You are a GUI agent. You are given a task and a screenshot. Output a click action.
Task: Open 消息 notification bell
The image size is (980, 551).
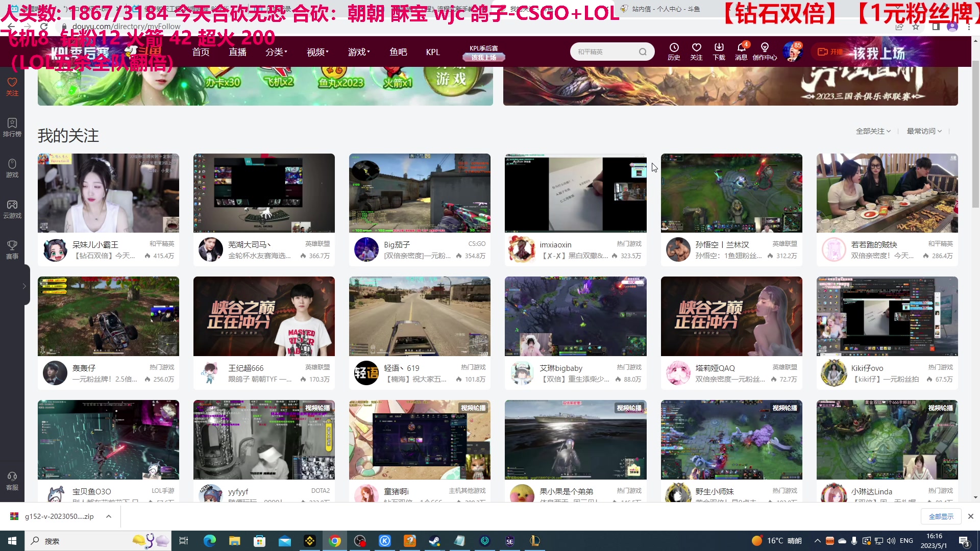click(x=741, y=52)
